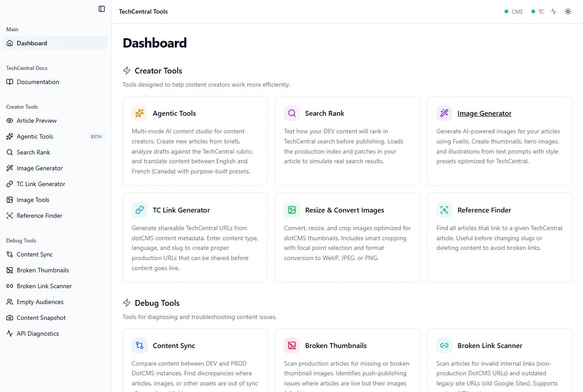Open the Agentic Tools card title
Screen dimensions: 583x392
coord(174,113)
